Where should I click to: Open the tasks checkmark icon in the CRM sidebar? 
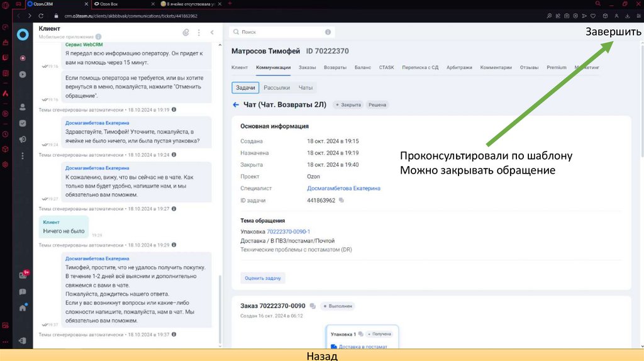(23, 123)
